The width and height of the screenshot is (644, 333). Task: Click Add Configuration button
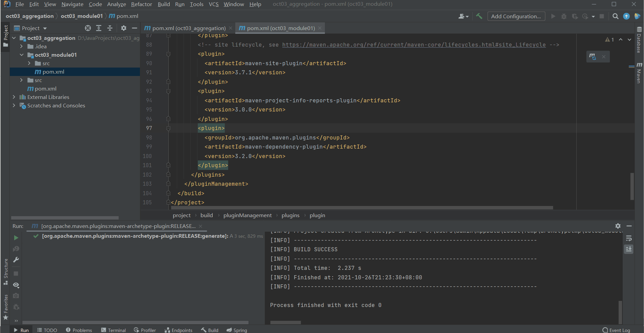(x=516, y=16)
